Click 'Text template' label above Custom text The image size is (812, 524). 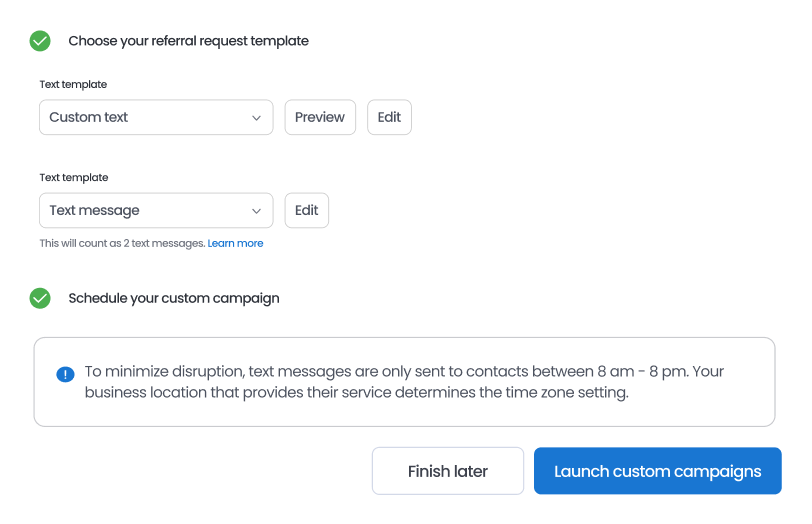pyautogui.click(x=73, y=85)
